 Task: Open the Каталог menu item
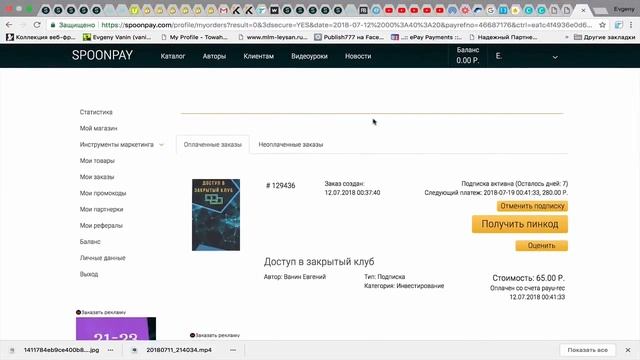click(173, 56)
